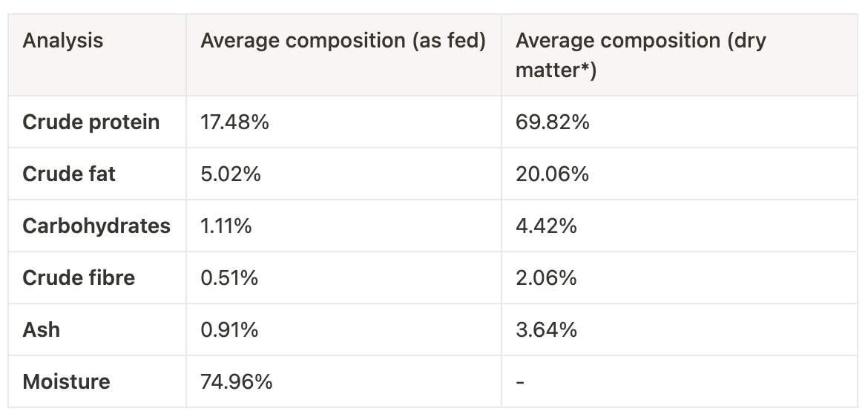
Task: Select the Average composition (as fed) header
Action: (343, 41)
